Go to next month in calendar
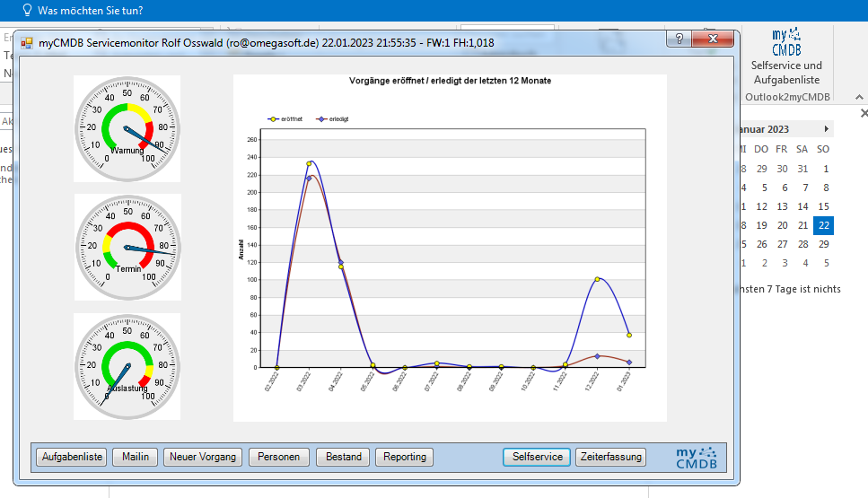The height and width of the screenshot is (498, 868). (x=827, y=128)
